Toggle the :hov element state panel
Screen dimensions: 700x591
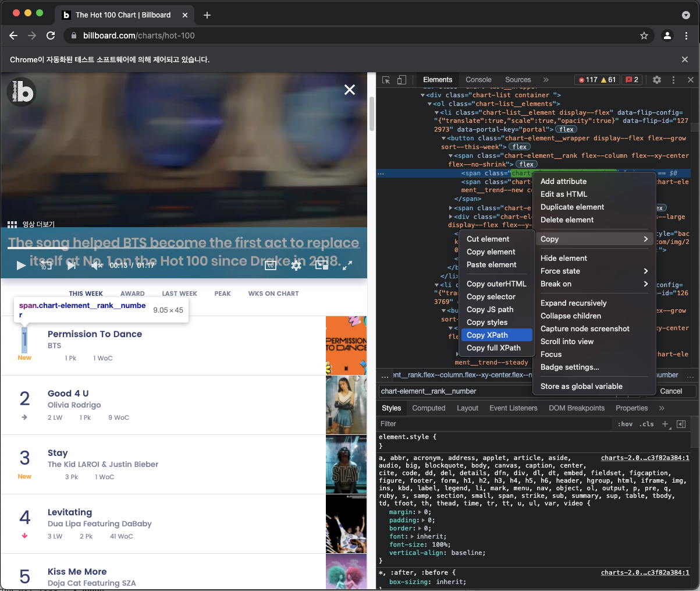click(626, 424)
